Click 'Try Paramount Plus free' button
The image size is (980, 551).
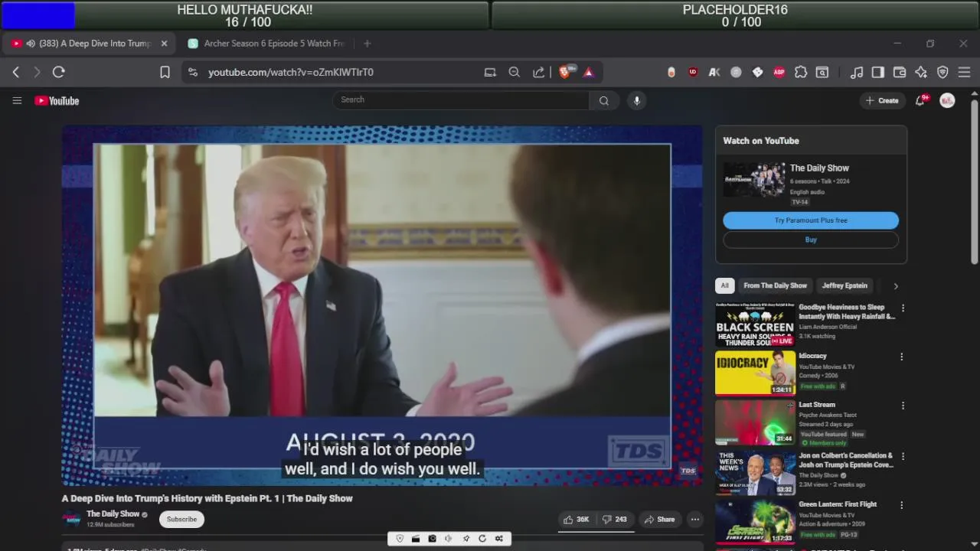click(811, 220)
